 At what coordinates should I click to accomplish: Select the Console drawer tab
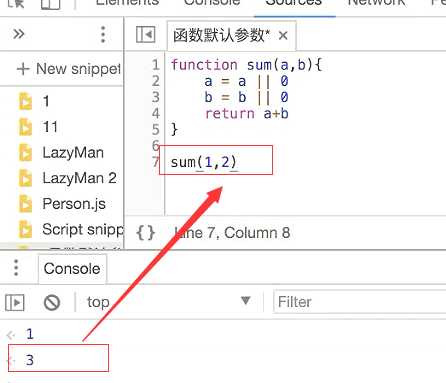(72, 269)
